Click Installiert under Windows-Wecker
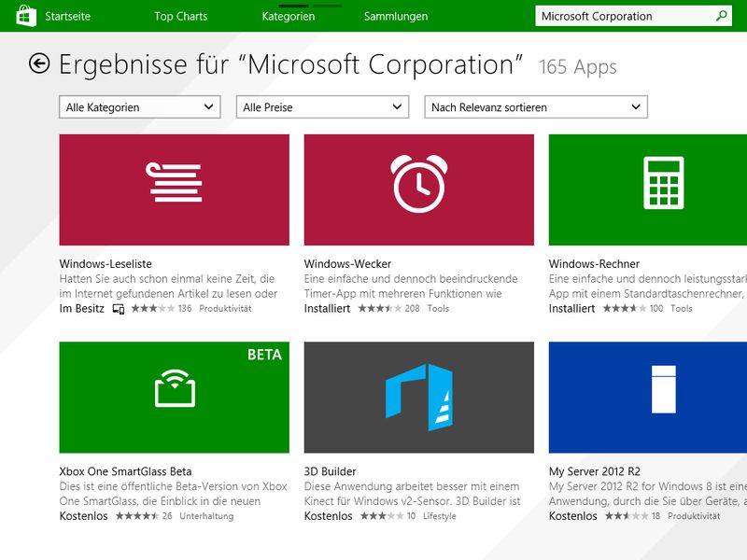This screenshot has height=560, width=747. [x=328, y=309]
